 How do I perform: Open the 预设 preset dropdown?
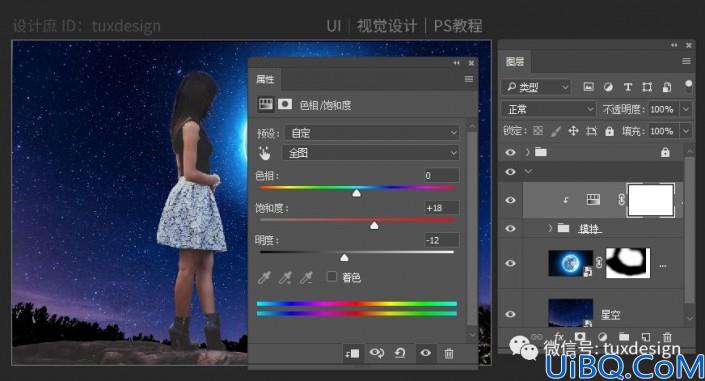click(372, 133)
